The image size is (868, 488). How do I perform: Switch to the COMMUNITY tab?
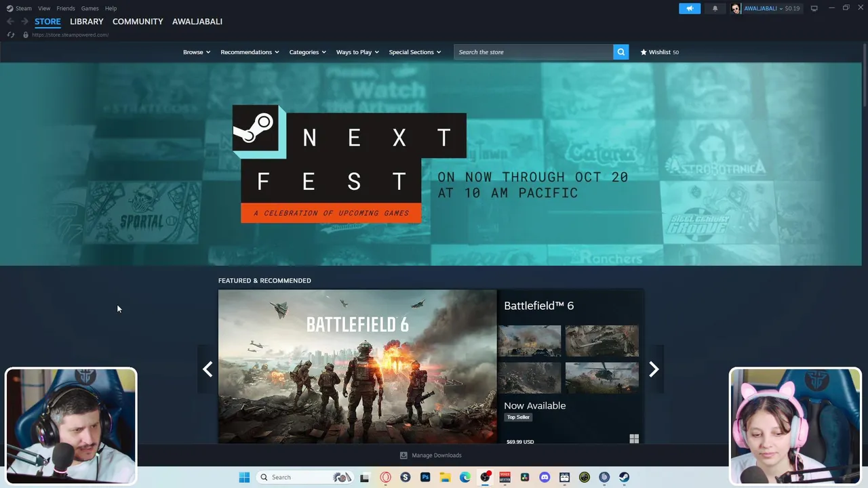(138, 22)
